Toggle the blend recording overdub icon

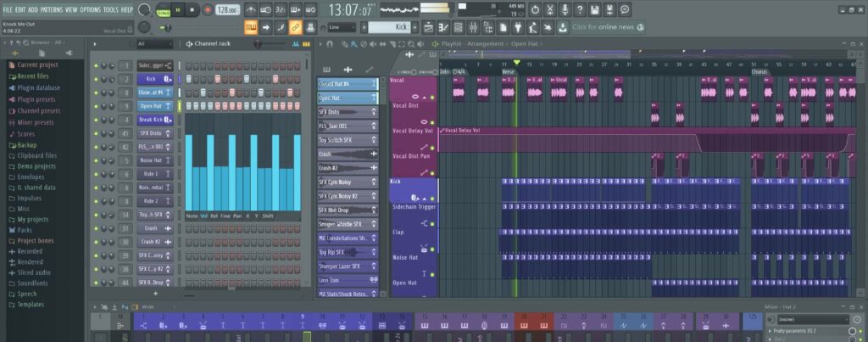point(296,9)
